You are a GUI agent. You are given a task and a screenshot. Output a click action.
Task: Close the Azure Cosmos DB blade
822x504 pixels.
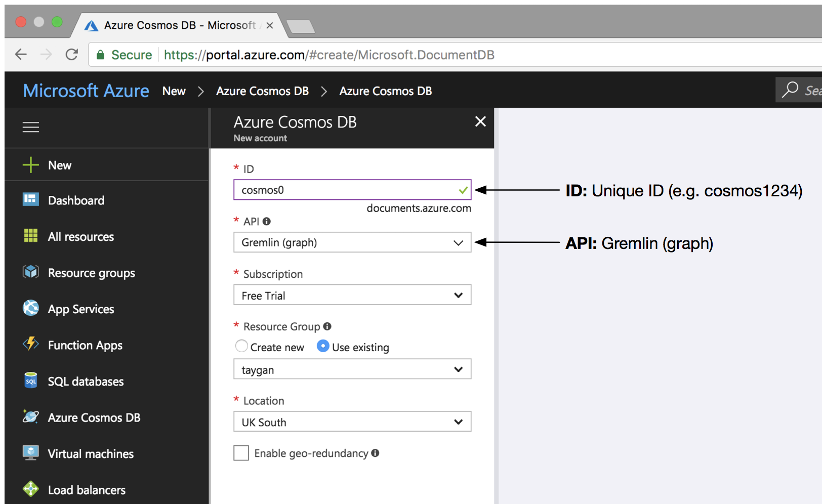click(480, 121)
